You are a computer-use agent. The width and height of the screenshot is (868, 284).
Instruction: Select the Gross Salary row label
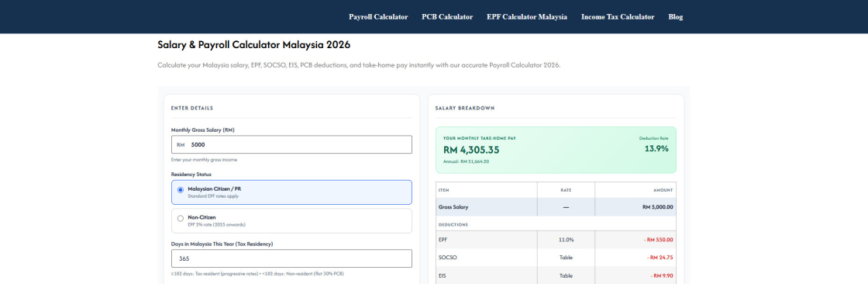453,207
